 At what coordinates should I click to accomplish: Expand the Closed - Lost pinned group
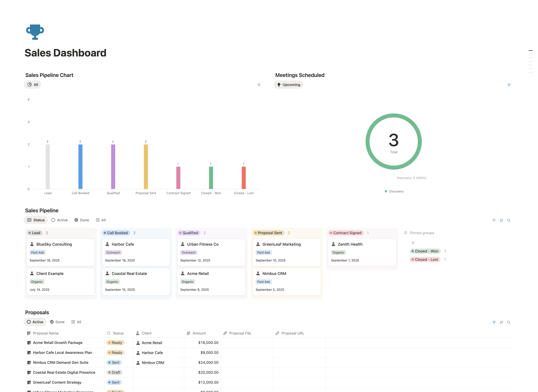425,260
